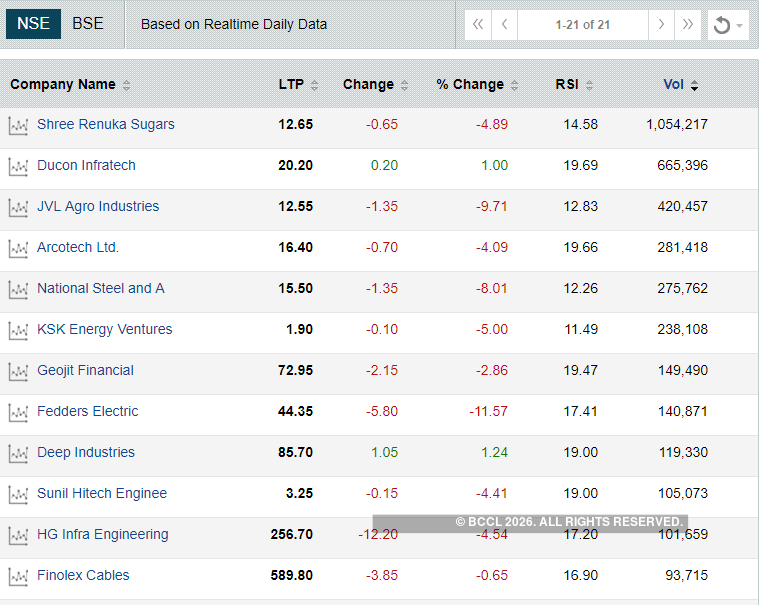Open chart icon for Ducon Infratech
The width and height of the screenshot is (769, 605).
[x=18, y=167]
